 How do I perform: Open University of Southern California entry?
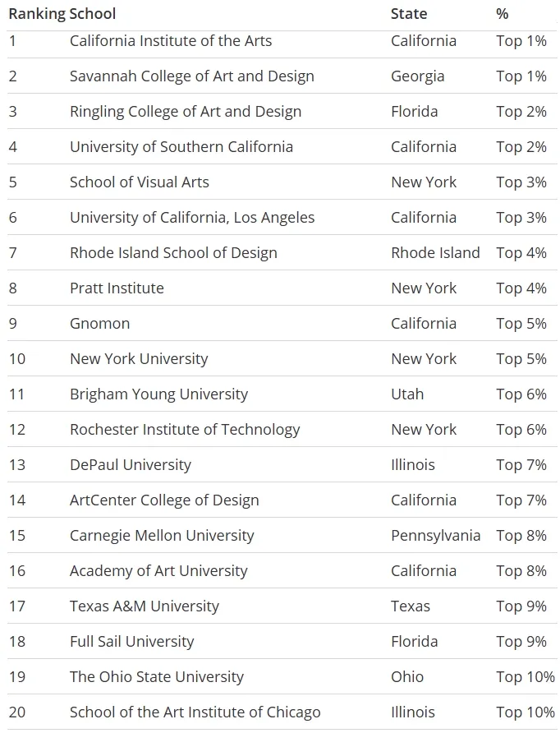(x=181, y=147)
